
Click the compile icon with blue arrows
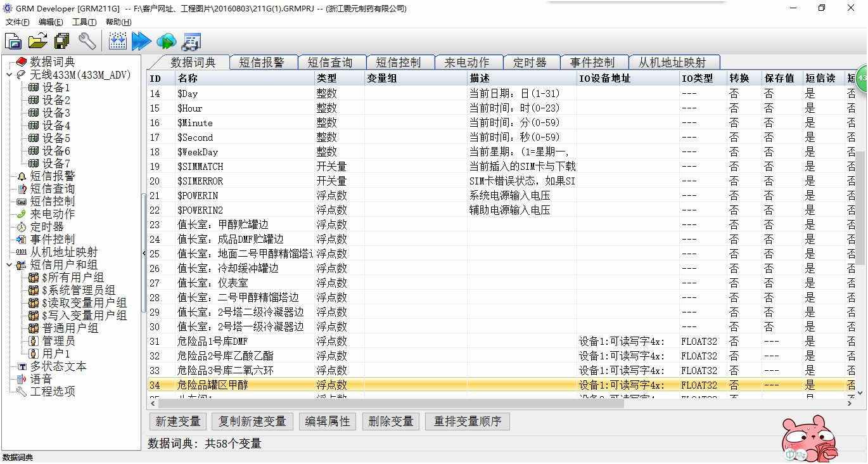point(117,41)
